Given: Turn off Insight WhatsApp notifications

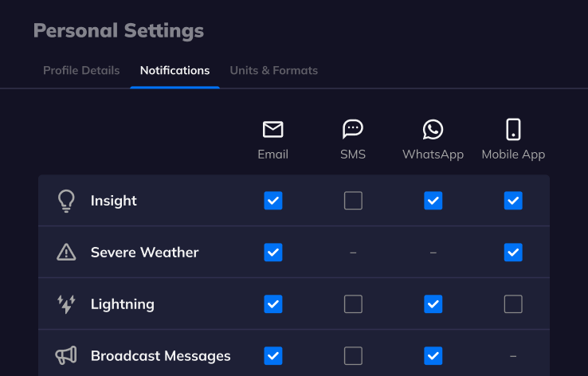Looking at the screenshot, I should 433,201.
